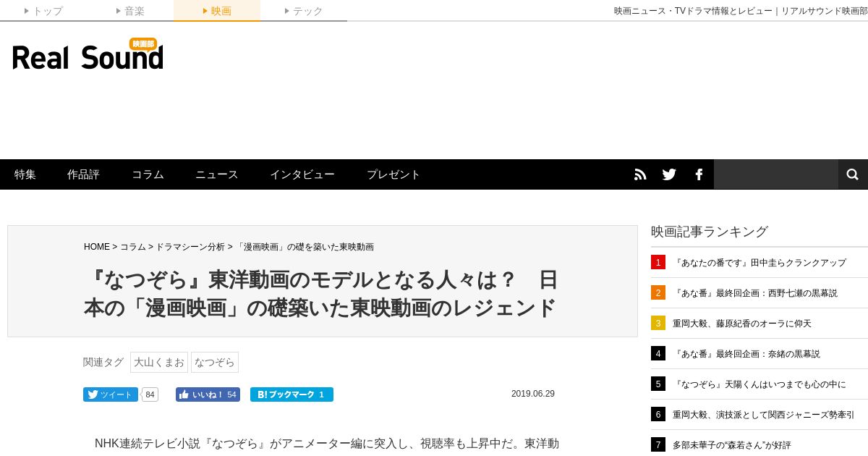The height and width of the screenshot is (456, 868).
Task: Switch to the トップ tab
Action: coord(43,11)
